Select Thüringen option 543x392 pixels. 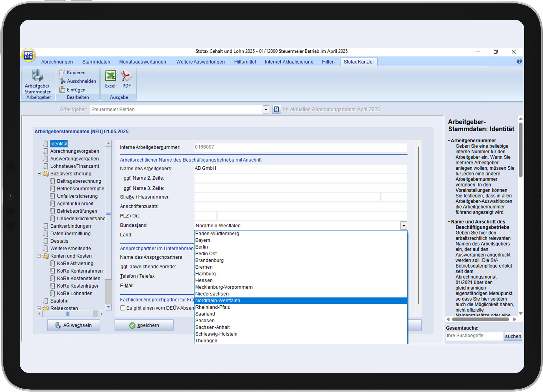pos(301,341)
